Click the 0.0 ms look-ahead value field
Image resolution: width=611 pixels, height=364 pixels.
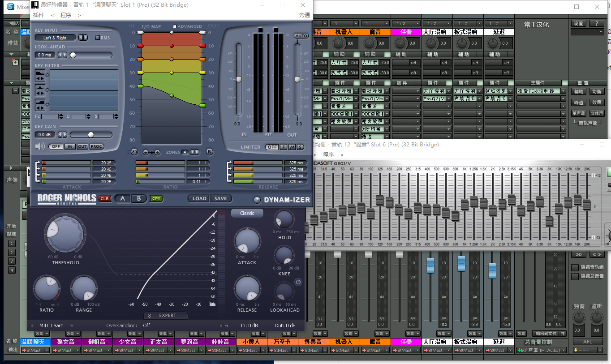tap(45, 55)
